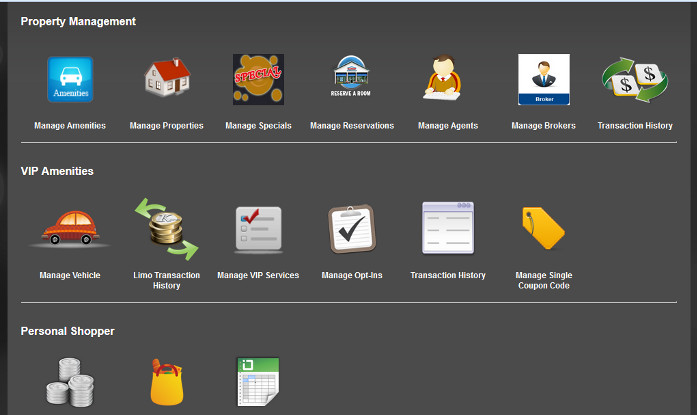Follow the "Manage Single Coupon Code" text link

coord(543,280)
